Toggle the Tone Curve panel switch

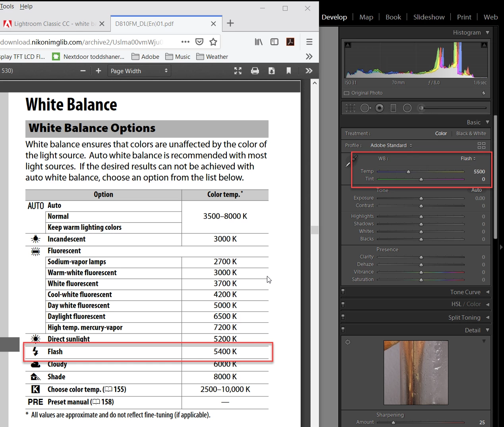tap(343, 292)
